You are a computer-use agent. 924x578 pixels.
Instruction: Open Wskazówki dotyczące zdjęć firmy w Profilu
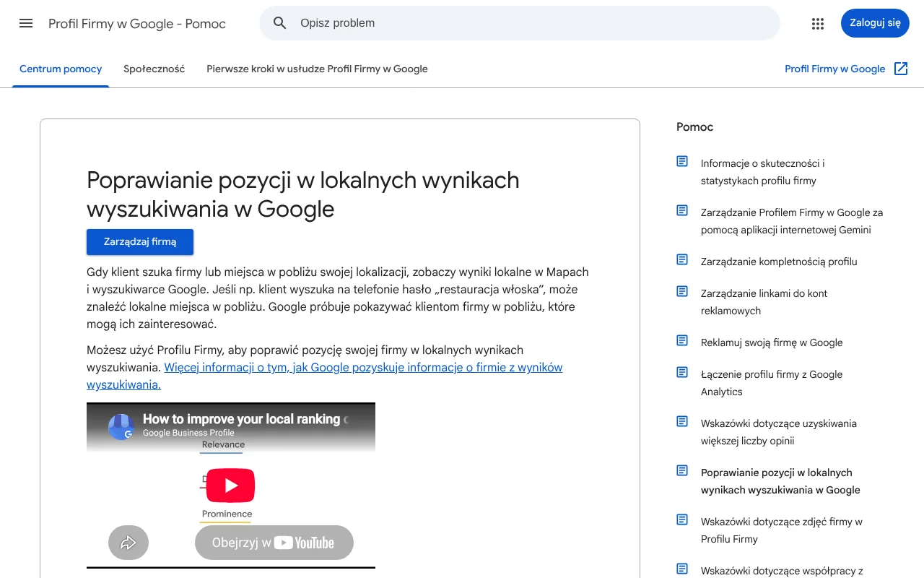782,530
